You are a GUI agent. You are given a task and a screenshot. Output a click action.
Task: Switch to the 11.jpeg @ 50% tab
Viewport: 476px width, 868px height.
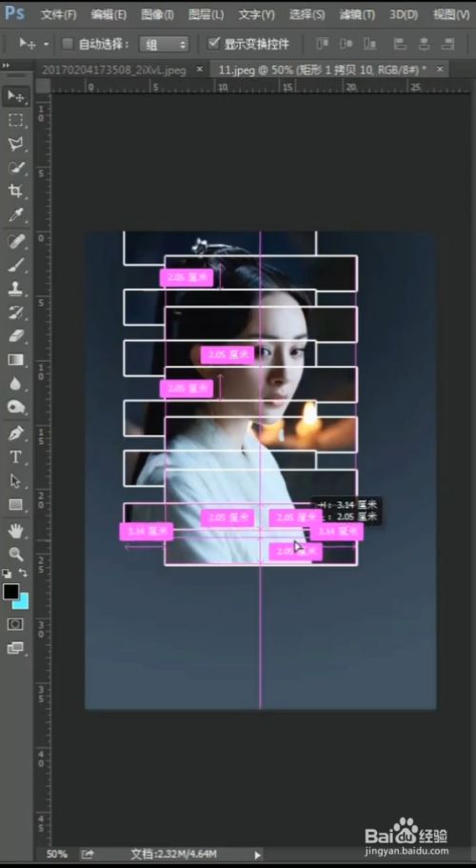tap(323, 70)
